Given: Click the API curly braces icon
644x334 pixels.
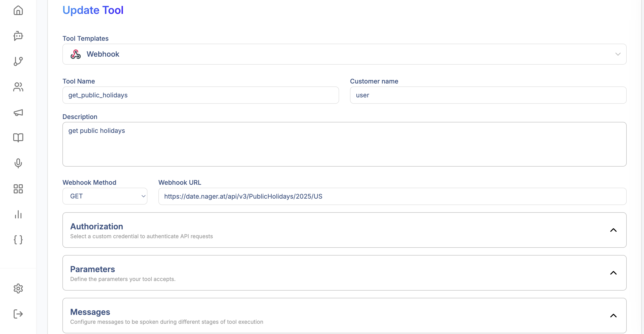Looking at the screenshot, I should coord(18,240).
